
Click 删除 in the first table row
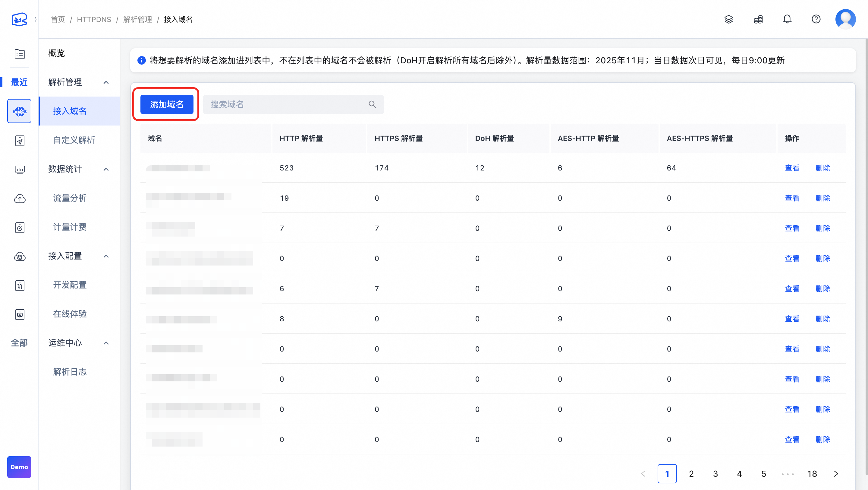click(822, 168)
